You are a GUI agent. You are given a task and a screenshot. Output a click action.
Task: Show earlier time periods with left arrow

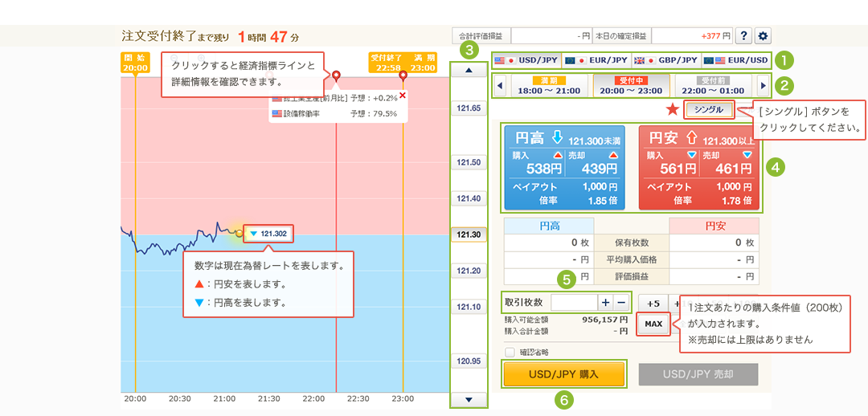pyautogui.click(x=500, y=84)
